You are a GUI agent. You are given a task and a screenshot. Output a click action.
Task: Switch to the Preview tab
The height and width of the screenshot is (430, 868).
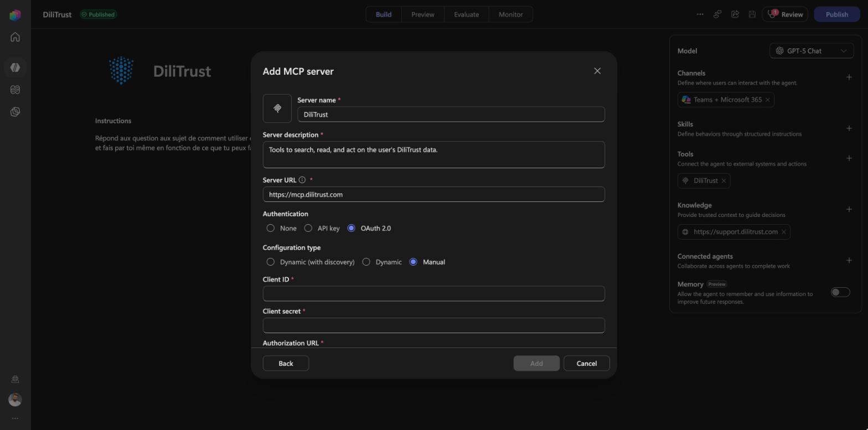(x=423, y=14)
